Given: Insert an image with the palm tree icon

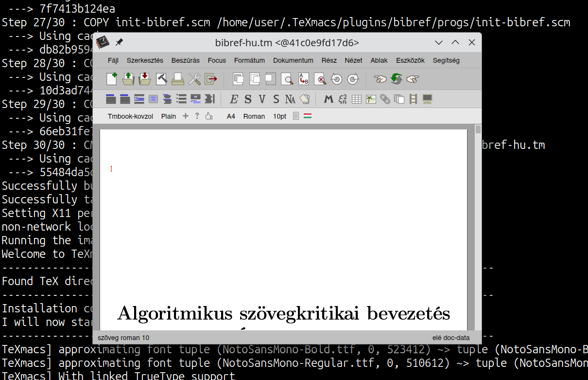Looking at the screenshot, I should [x=371, y=99].
